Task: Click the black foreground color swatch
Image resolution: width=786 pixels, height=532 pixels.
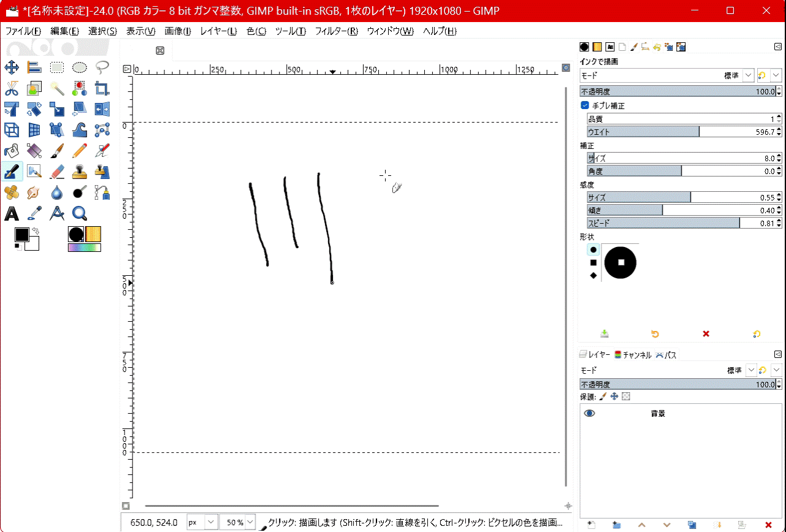Action: tap(21, 234)
